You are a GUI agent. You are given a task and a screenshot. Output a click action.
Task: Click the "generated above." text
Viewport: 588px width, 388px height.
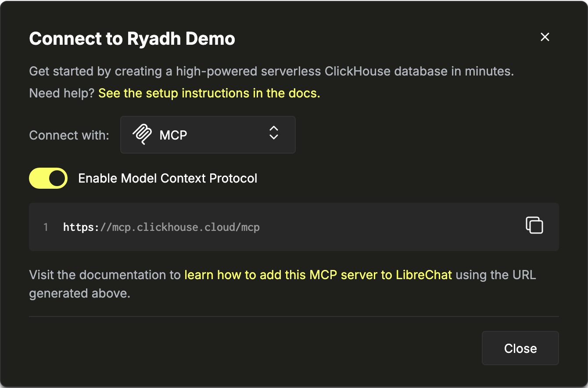pyautogui.click(x=79, y=293)
